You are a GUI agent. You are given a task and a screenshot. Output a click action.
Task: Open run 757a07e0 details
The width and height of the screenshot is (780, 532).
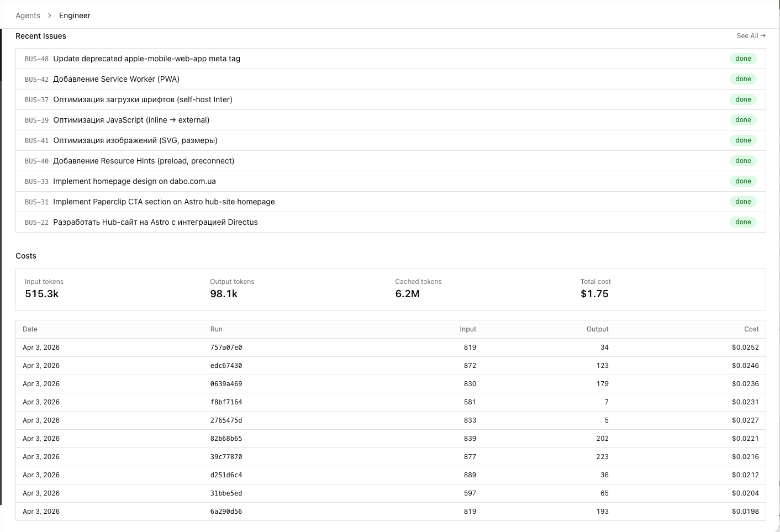tap(226, 347)
